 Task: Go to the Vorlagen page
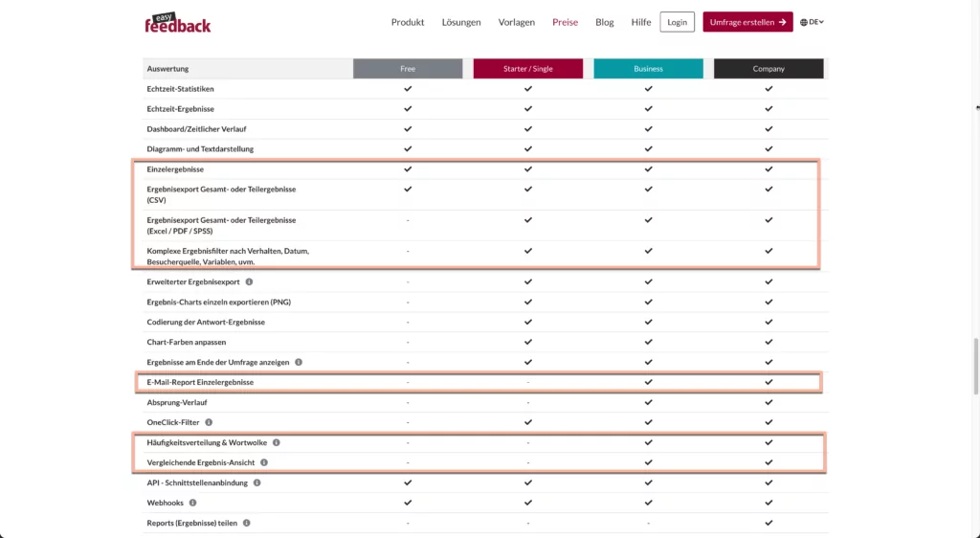coord(516,22)
